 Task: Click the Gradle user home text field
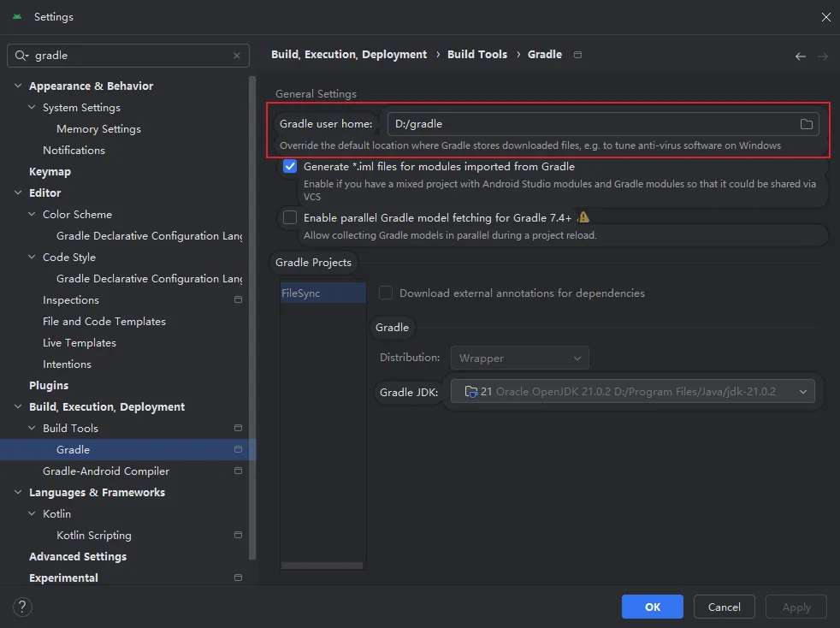point(590,124)
